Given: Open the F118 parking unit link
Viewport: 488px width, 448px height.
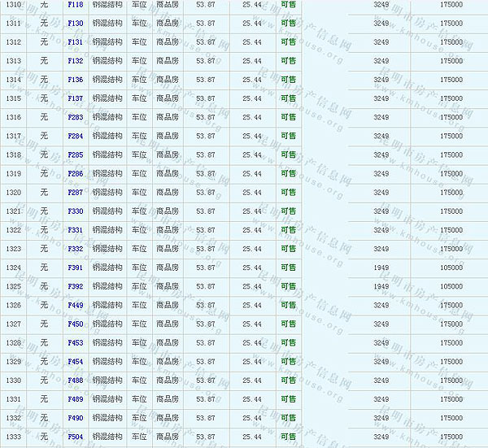Looking at the screenshot, I should 76,5.
